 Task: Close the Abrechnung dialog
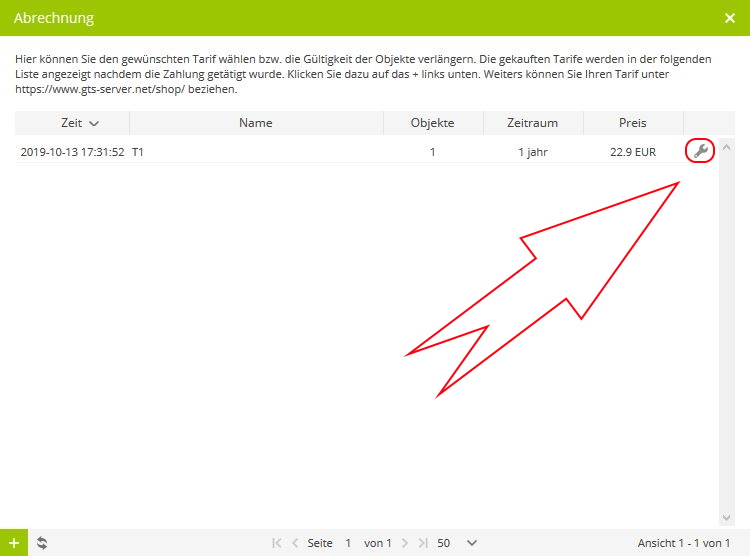tap(729, 18)
